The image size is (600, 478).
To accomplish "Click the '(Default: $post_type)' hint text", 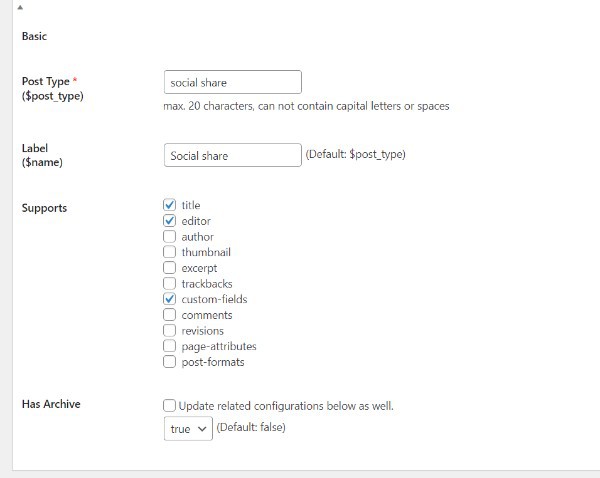I will (x=355, y=154).
